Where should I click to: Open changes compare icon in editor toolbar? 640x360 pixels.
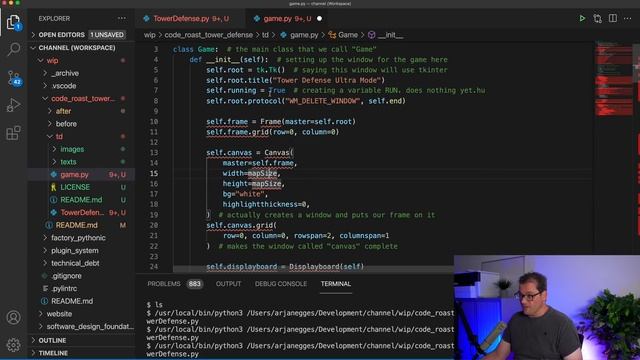598,18
